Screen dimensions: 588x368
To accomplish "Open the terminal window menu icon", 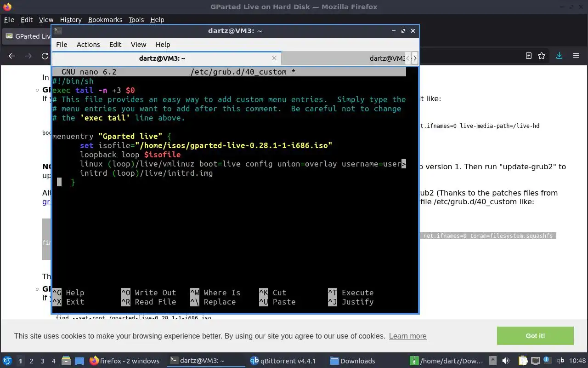I will point(57,31).
